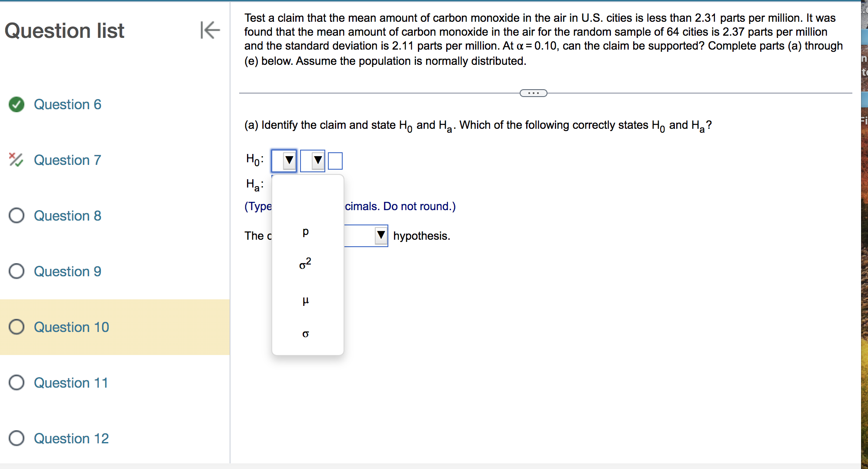Select μ from the open symbol dropdown
The width and height of the screenshot is (868, 469).
tap(306, 299)
